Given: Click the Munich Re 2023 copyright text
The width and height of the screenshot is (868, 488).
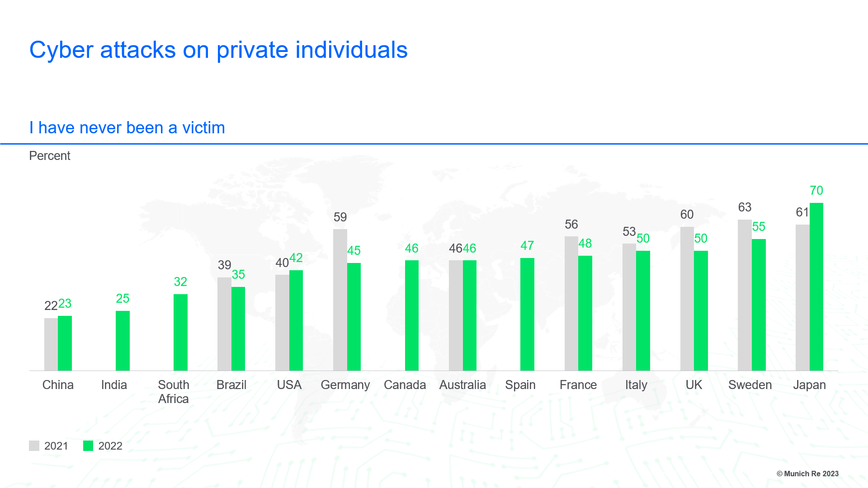Looking at the screenshot, I should pyautogui.click(x=807, y=474).
